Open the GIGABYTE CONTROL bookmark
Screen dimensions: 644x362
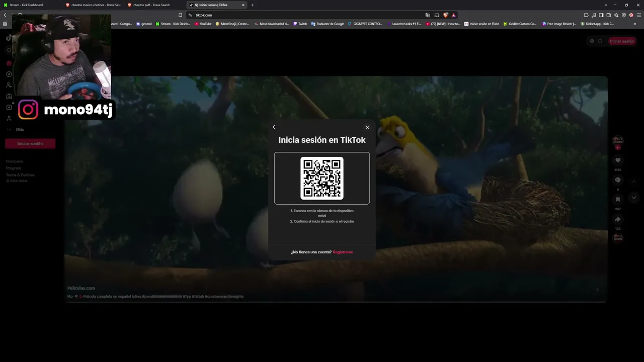click(x=365, y=24)
